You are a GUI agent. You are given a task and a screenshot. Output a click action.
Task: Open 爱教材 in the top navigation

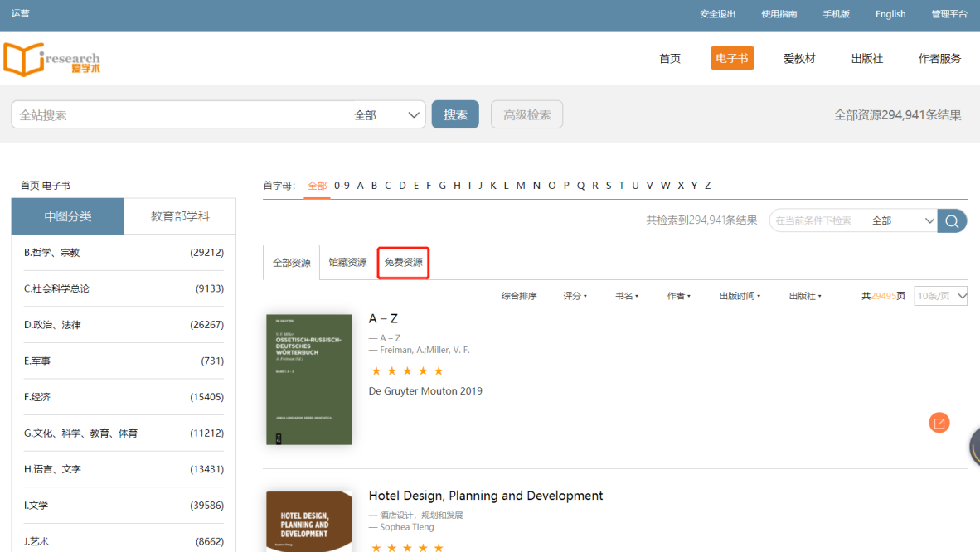799,58
